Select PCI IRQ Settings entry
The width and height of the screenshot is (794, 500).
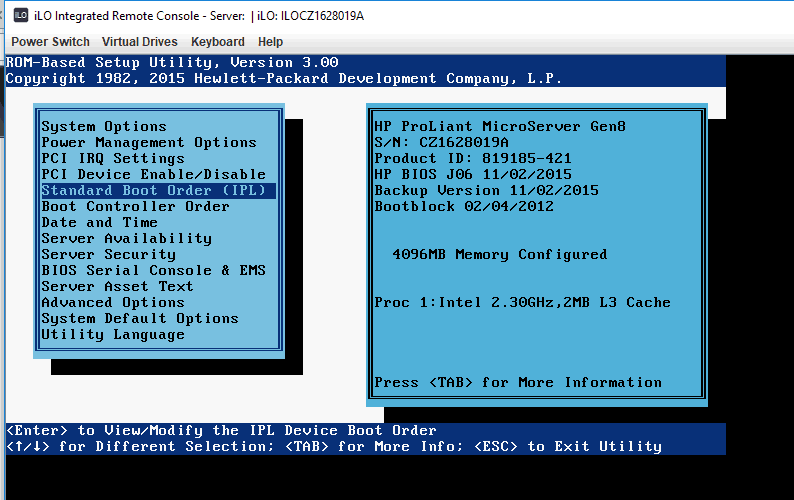tap(113, 159)
